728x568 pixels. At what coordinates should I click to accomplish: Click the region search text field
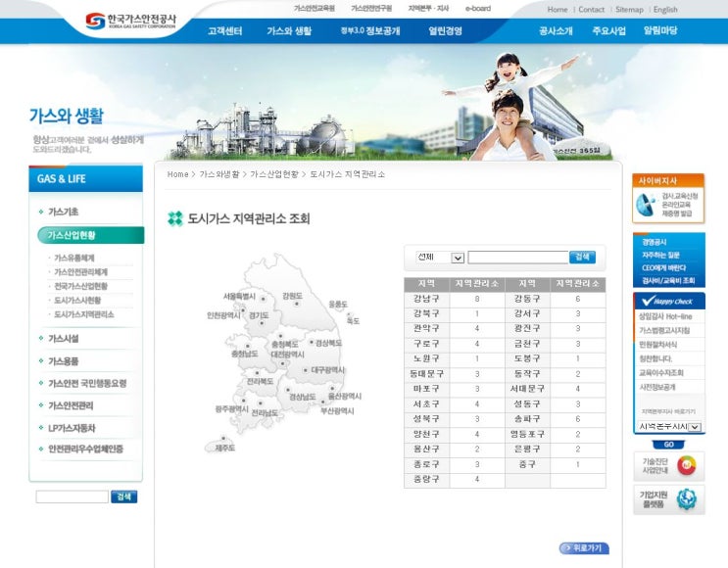tap(518, 258)
